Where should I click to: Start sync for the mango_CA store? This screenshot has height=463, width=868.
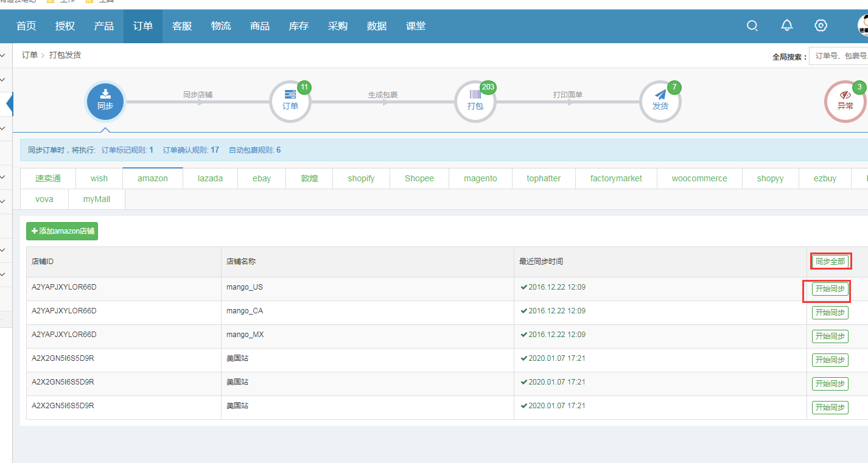point(830,313)
